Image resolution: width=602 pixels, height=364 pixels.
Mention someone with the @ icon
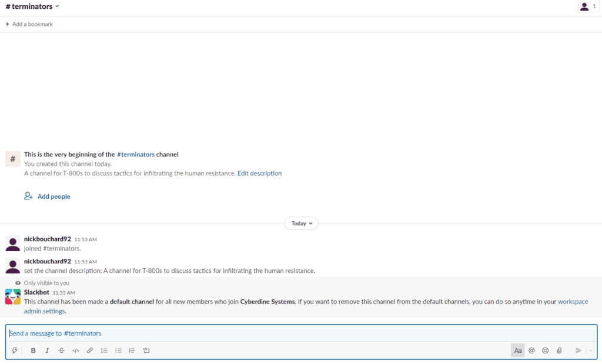click(531, 350)
